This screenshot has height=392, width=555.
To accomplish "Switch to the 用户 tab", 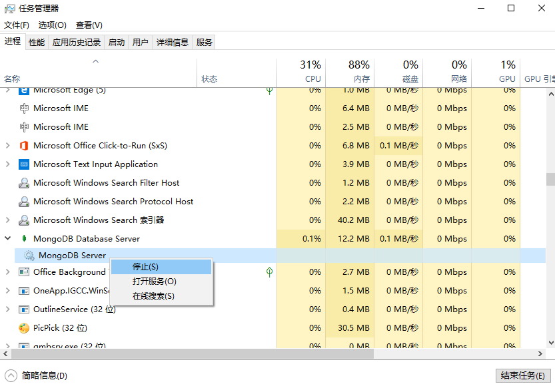I will [x=140, y=43].
